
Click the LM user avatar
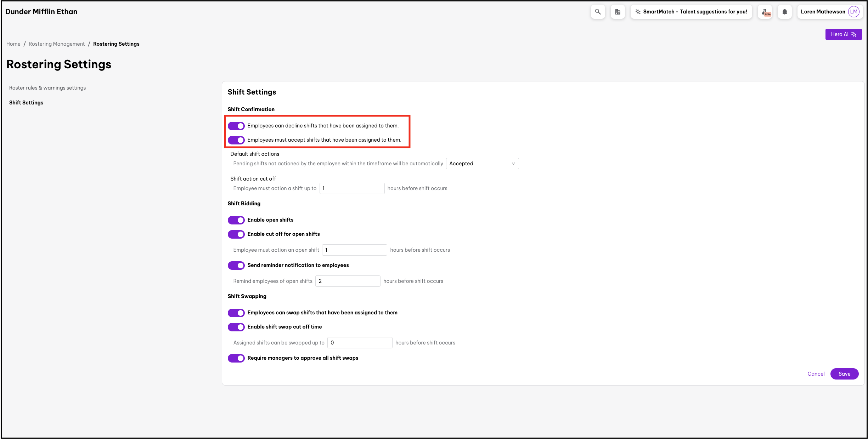click(x=854, y=12)
